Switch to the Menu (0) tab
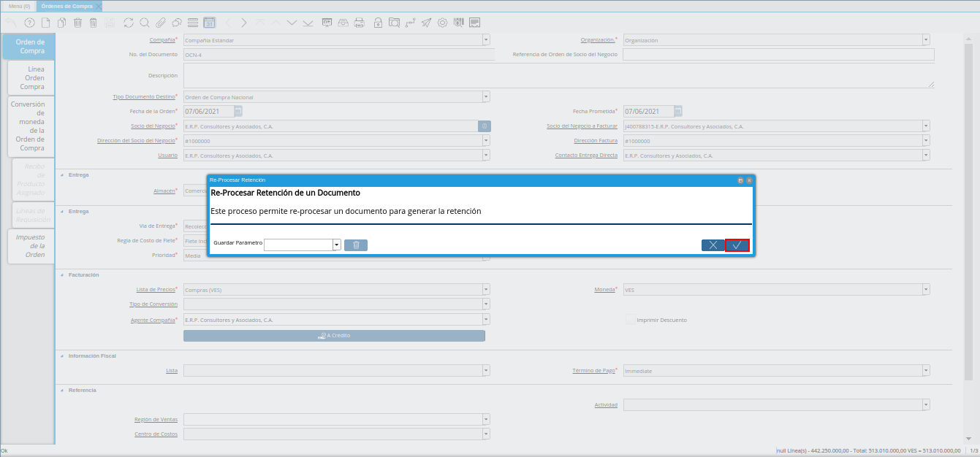The height and width of the screenshot is (457, 980). coord(19,6)
